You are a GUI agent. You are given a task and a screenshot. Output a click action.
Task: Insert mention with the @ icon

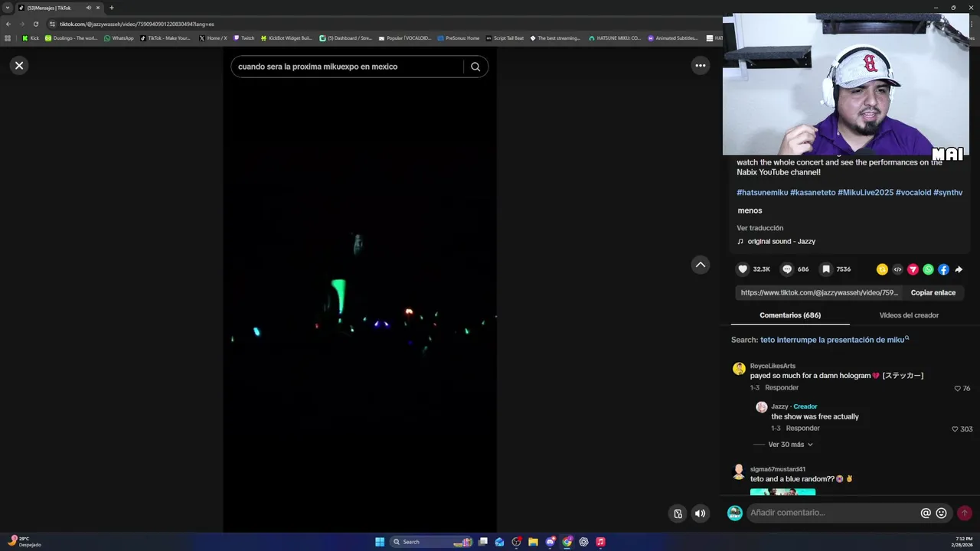[x=926, y=514]
